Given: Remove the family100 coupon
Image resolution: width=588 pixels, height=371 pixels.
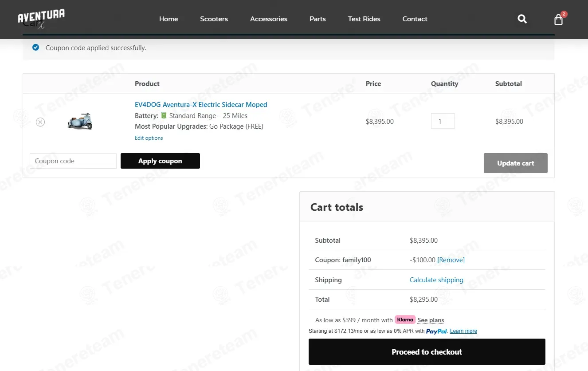Looking at the screenshot, I should [451, 260].
